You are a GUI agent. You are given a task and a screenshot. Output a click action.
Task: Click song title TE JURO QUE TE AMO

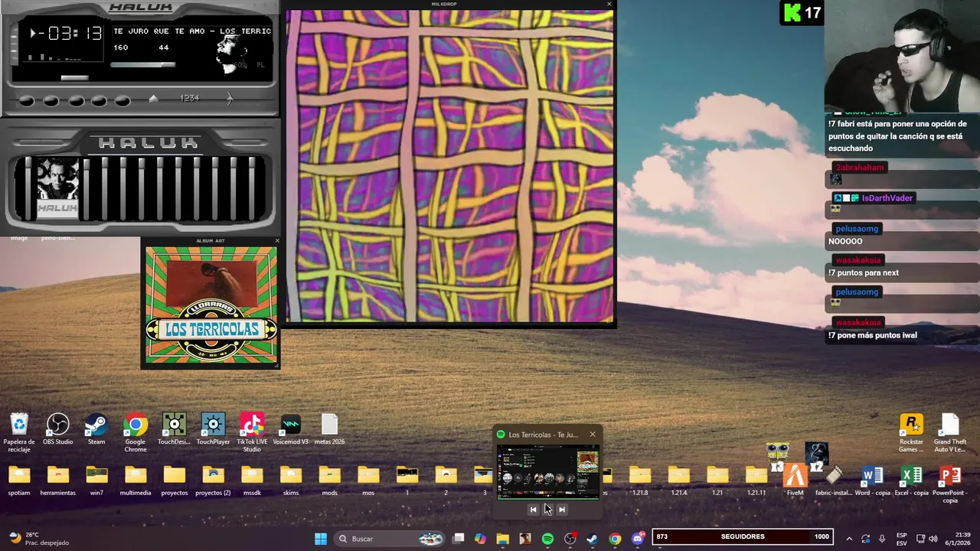pos(159,31)
